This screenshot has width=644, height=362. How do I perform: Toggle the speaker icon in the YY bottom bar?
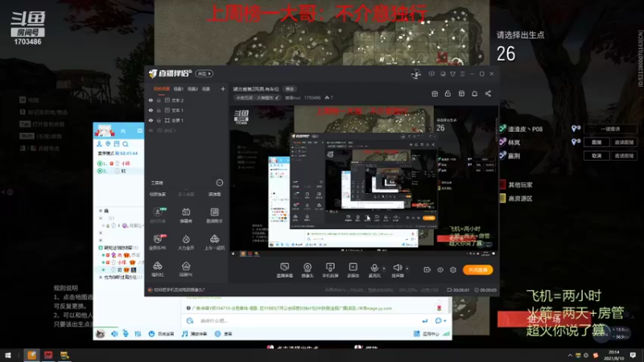[114, 334]
